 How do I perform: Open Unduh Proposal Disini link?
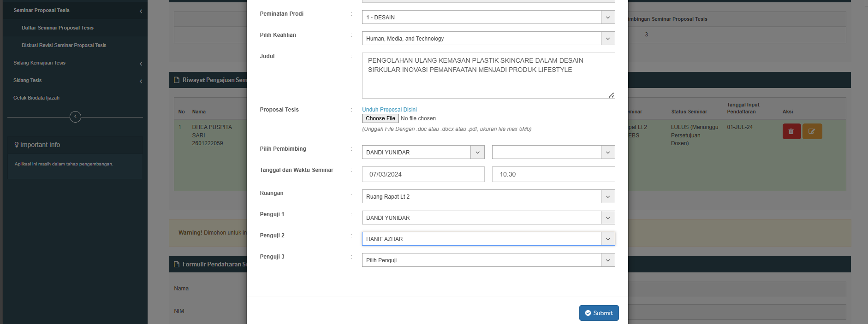389,110
